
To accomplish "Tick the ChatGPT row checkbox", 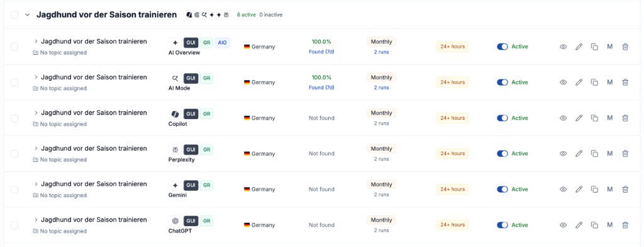I will (14, 225).
